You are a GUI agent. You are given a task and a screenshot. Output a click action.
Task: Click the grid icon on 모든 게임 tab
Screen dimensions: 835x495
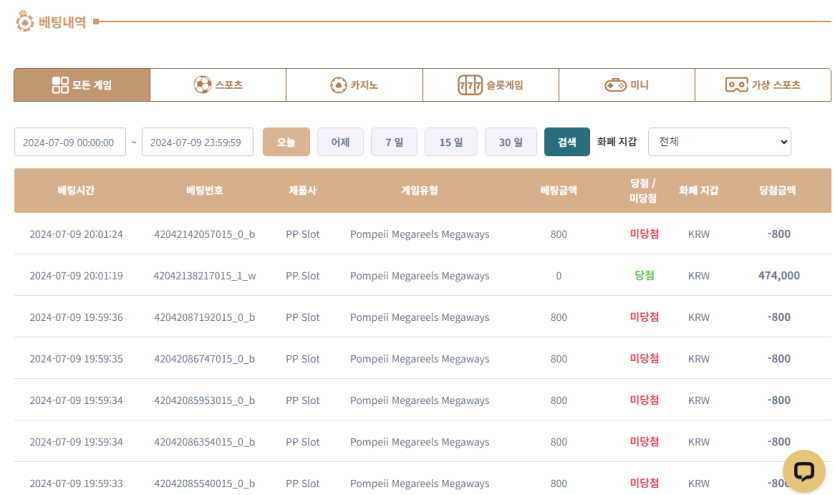point(60,85)
